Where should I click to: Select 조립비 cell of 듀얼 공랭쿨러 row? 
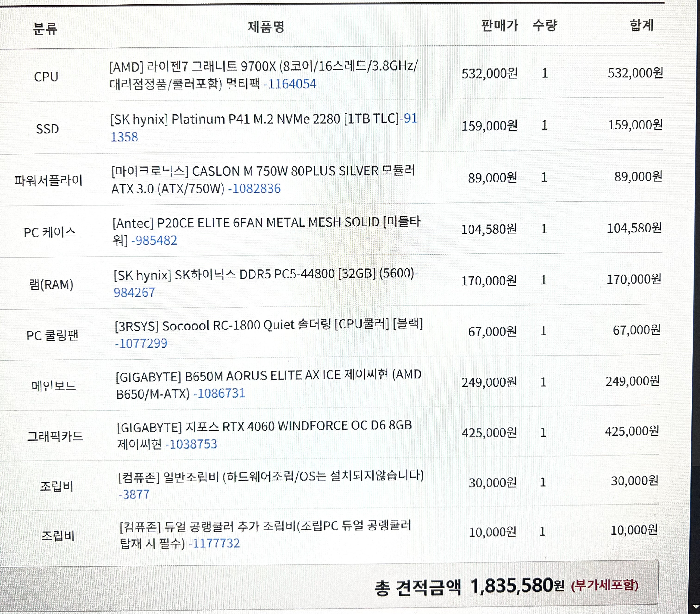(x=58, y=536)
